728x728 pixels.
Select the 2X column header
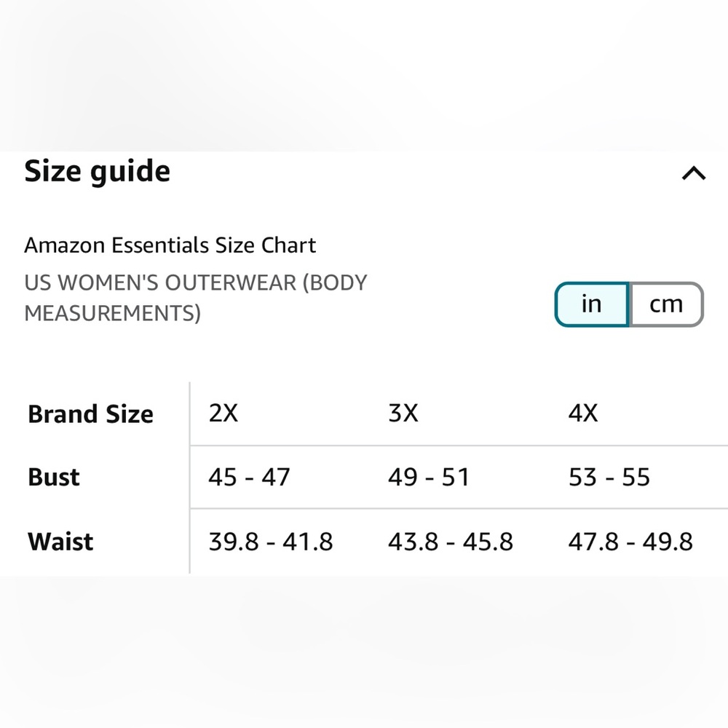click(223, 412)
